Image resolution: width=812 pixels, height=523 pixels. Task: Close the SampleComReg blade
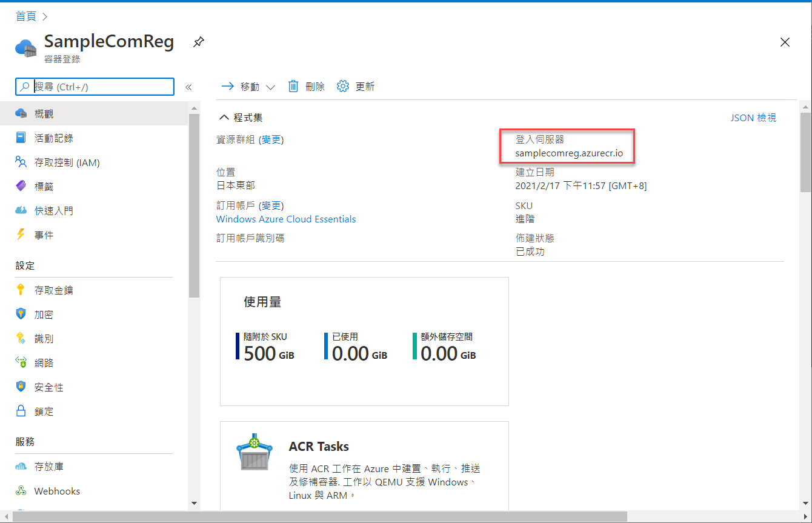pyautogui.click(x=785, y=42)
